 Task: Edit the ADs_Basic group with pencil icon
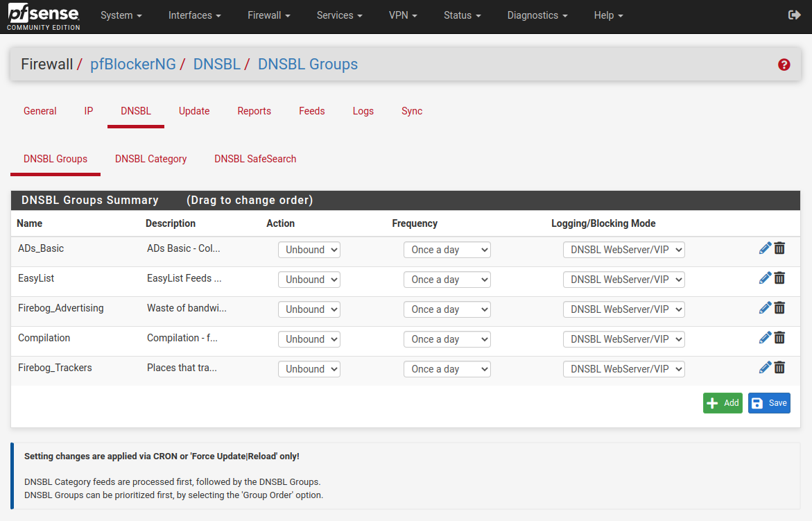pos(765,248)
